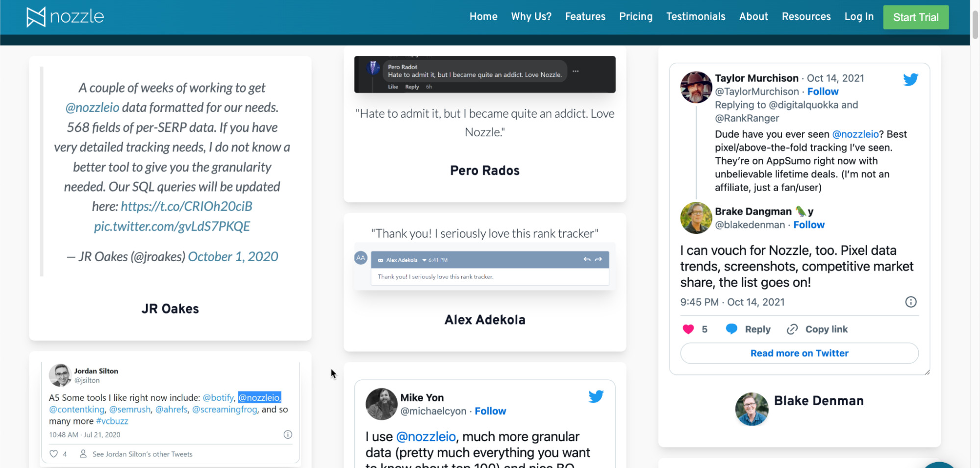Click the Copy link icon on Blake Denman's reply
This screenshot has width=980, height=468.
(x=792, y=329)
